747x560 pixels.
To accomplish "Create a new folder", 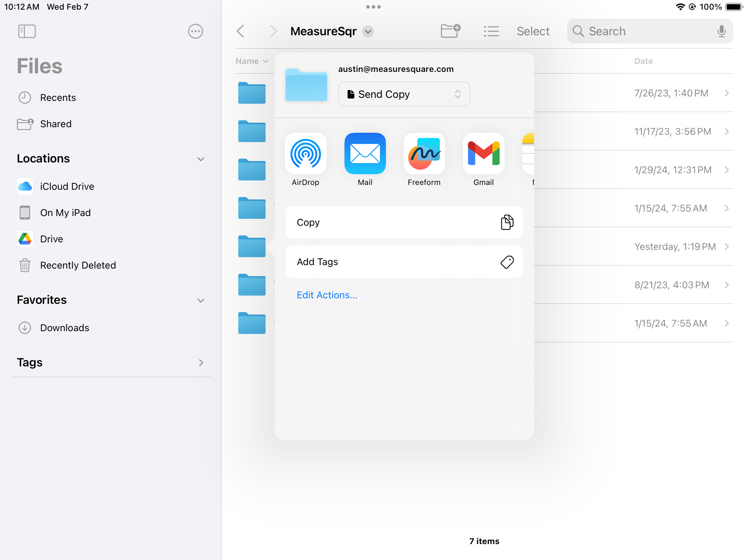I will 451,31.
